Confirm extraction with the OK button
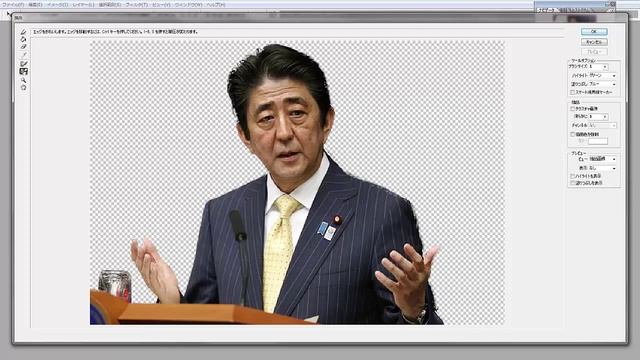The height and width of the screenshot is (360, 640). (x=594, y=32)
